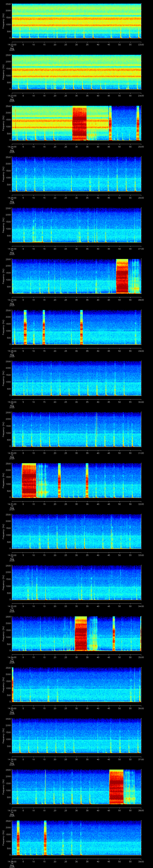Click the orange 950 Hz band in the 14:22:00 panel
153x868 pixels.
point(76,25)
